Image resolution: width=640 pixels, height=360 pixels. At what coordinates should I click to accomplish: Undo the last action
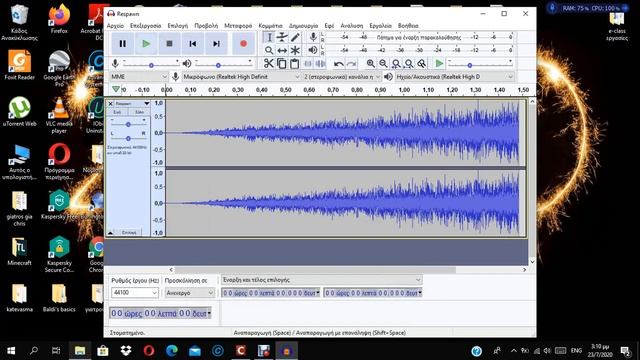pyautogui.click(x=338, y=64)
